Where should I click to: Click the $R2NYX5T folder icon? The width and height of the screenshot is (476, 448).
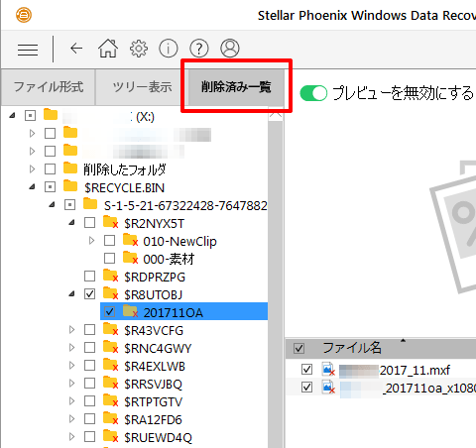click(x=110, y=222)
